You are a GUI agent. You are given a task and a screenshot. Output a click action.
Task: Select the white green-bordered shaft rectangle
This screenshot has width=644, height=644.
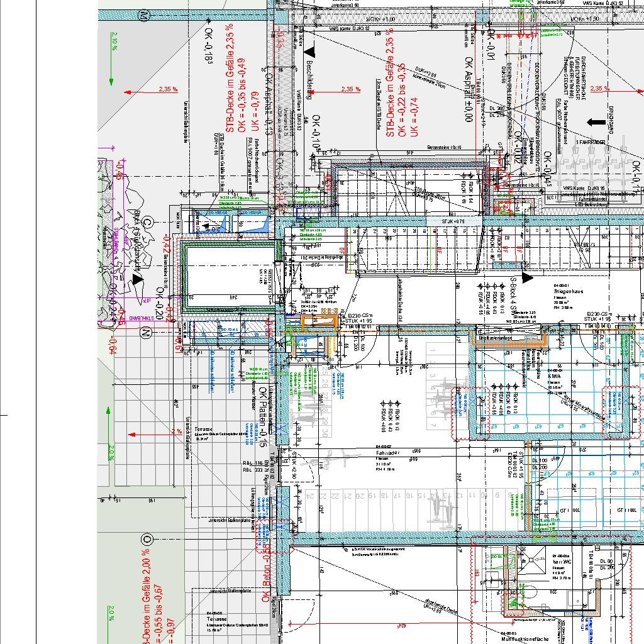tap(230, 277)
